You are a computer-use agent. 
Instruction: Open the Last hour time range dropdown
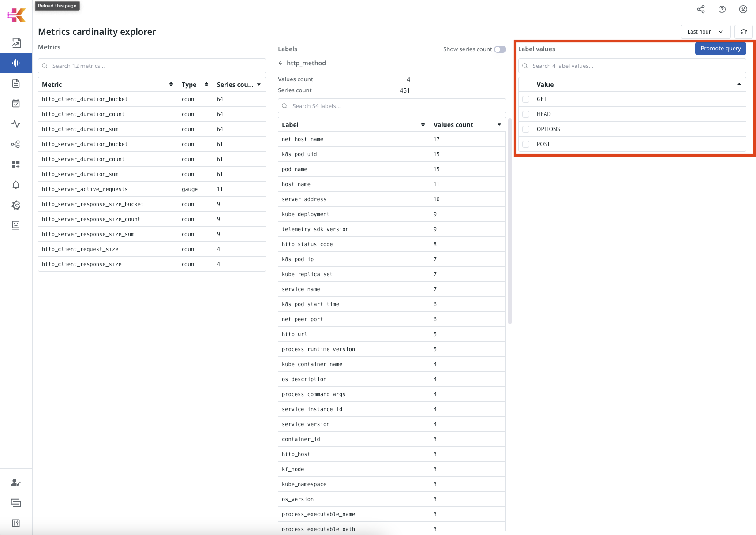[705, 32]
